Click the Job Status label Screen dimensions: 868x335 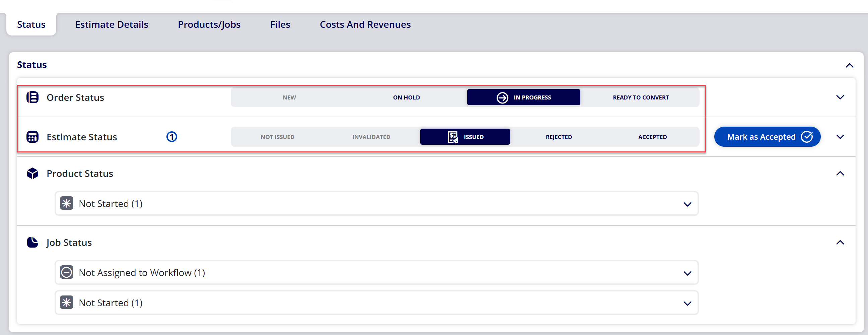pos(69,243)
